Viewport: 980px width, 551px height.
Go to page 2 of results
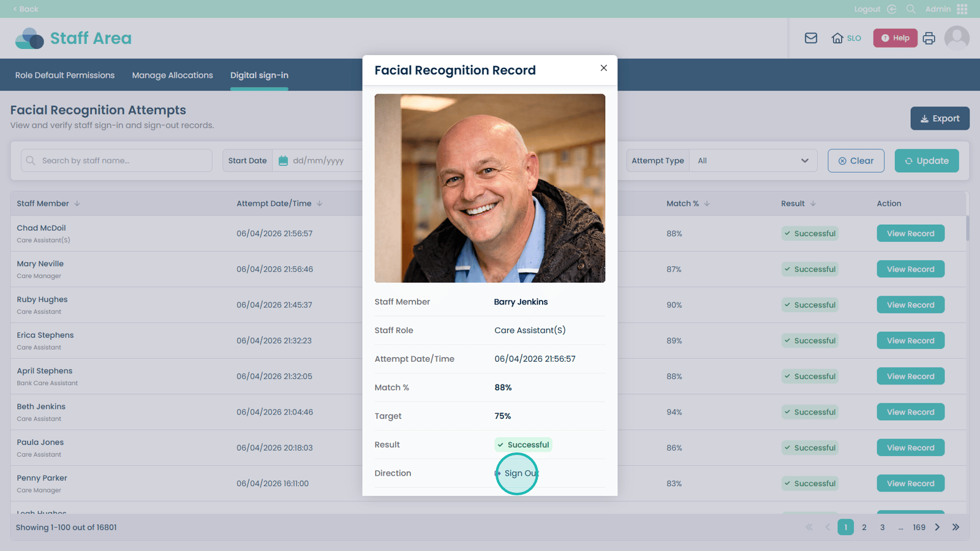(864, 527)
